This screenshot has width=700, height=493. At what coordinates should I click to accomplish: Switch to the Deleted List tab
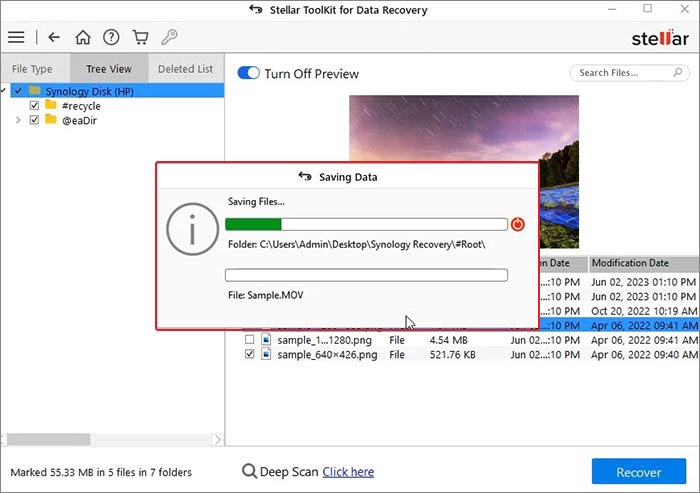(185, 69)
